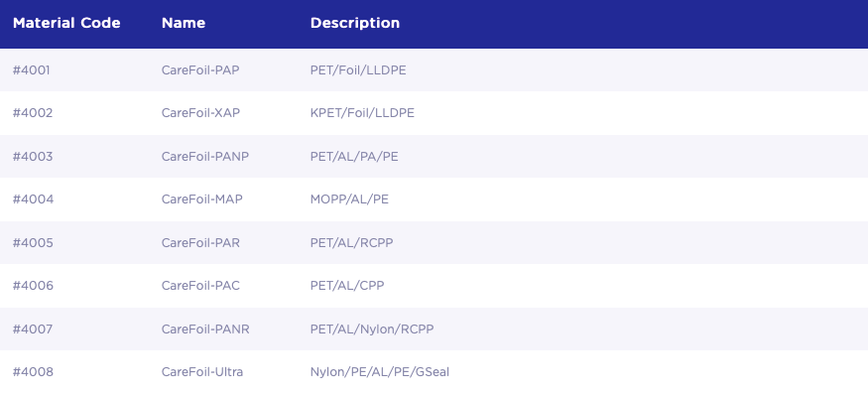Click the PET/AL/RCPP description

pos(351,243)
